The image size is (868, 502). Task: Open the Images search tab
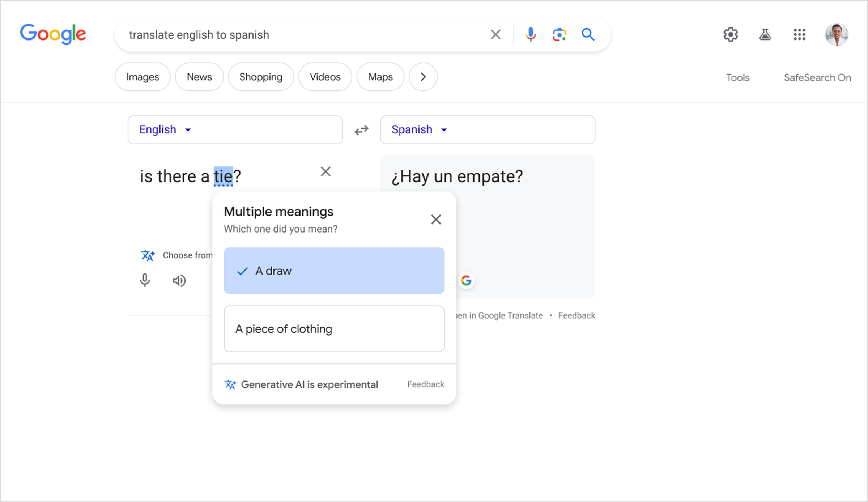[143, 77]
